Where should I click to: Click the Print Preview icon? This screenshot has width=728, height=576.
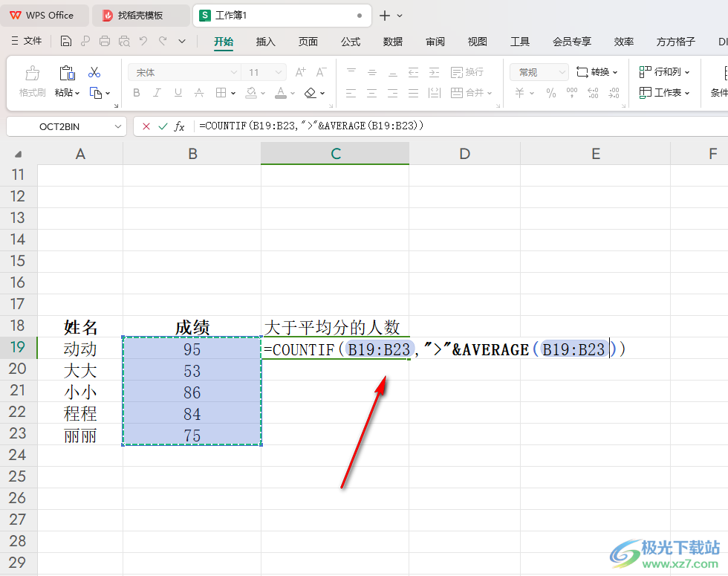point(124,42)
